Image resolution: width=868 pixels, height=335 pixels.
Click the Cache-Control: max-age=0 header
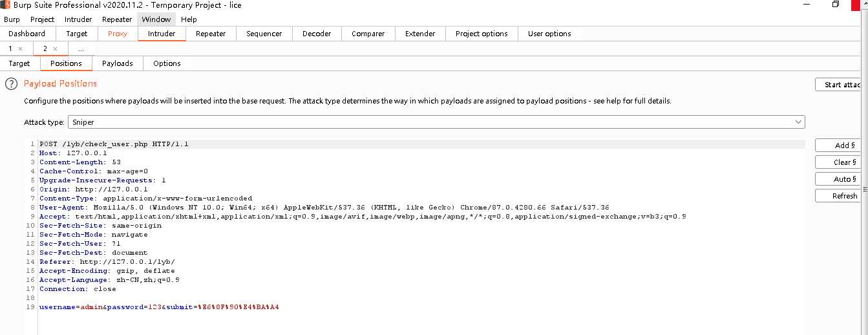pyautogui.click(x=94, y=171)
